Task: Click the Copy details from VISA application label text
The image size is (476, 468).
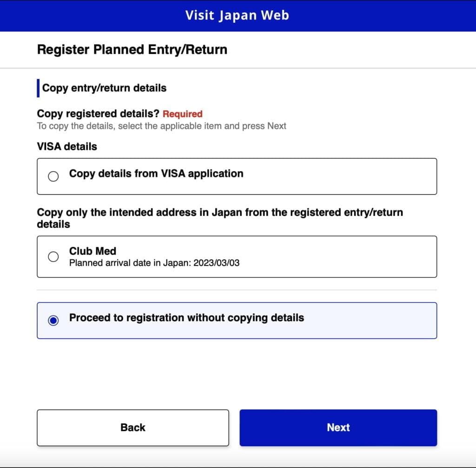Action: coord(156,173)
